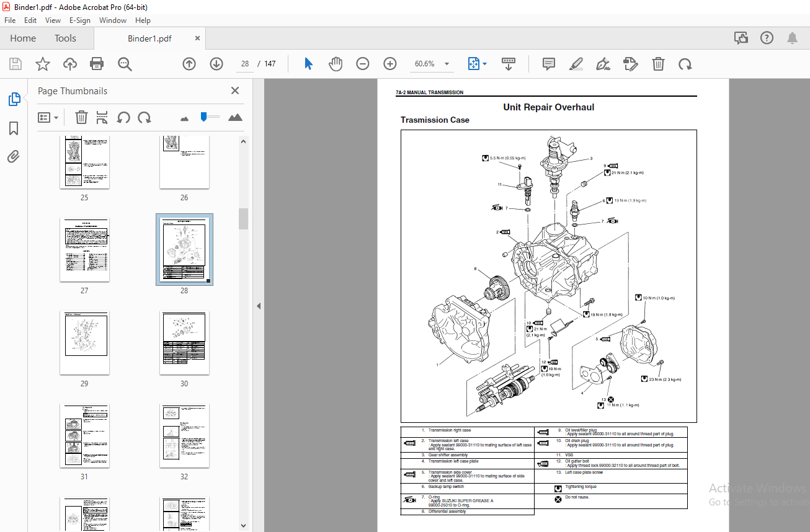Add a comment sticky note
The width and height of the screenshot is (810, 532).
click(548, 64)
